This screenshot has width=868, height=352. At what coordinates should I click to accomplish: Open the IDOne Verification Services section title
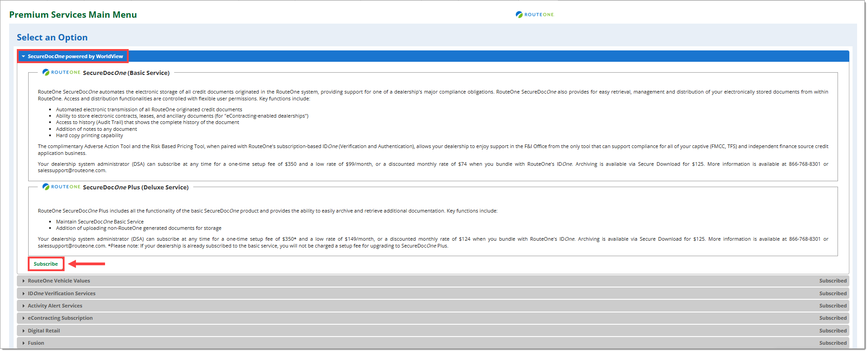coord(62,293)
